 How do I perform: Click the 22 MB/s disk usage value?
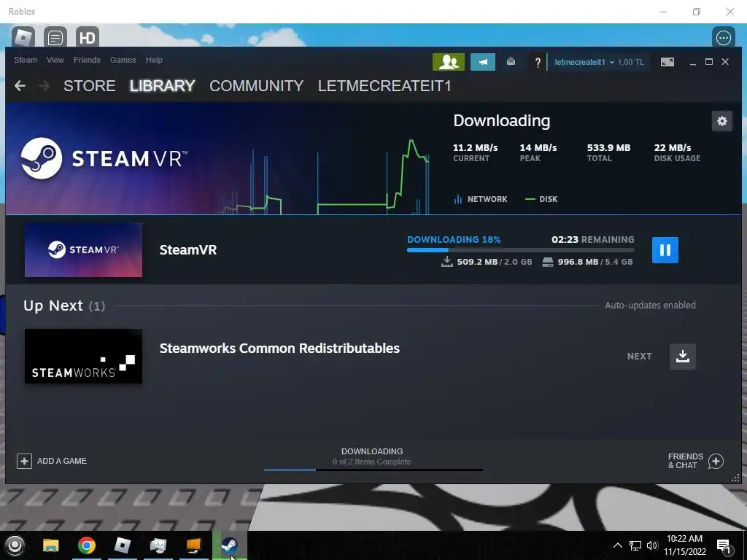point(673,147)
